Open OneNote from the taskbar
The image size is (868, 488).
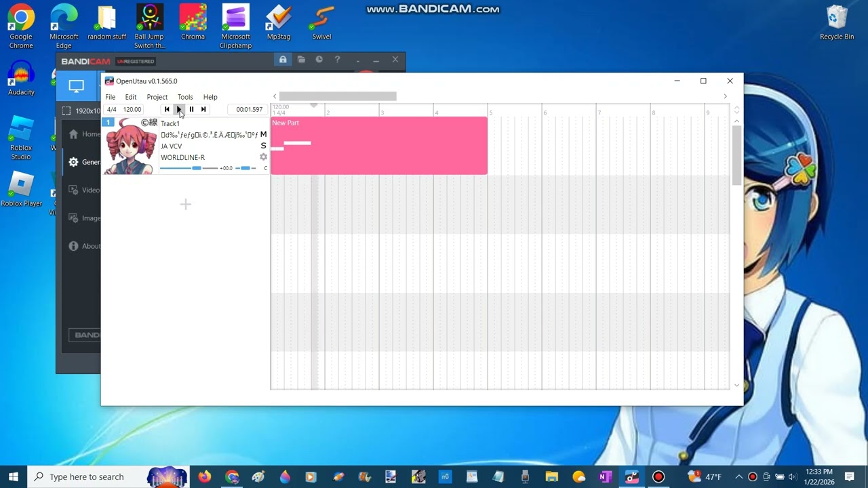coord(605,476)
